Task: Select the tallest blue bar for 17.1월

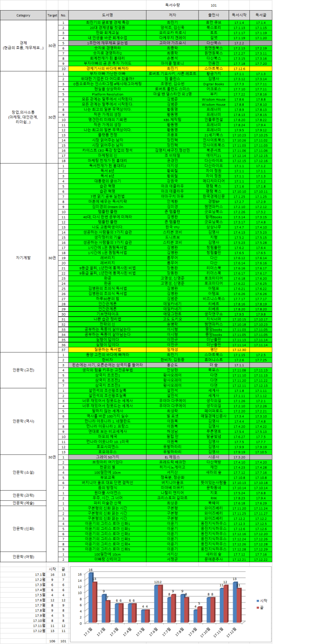Action: [90, 597]
